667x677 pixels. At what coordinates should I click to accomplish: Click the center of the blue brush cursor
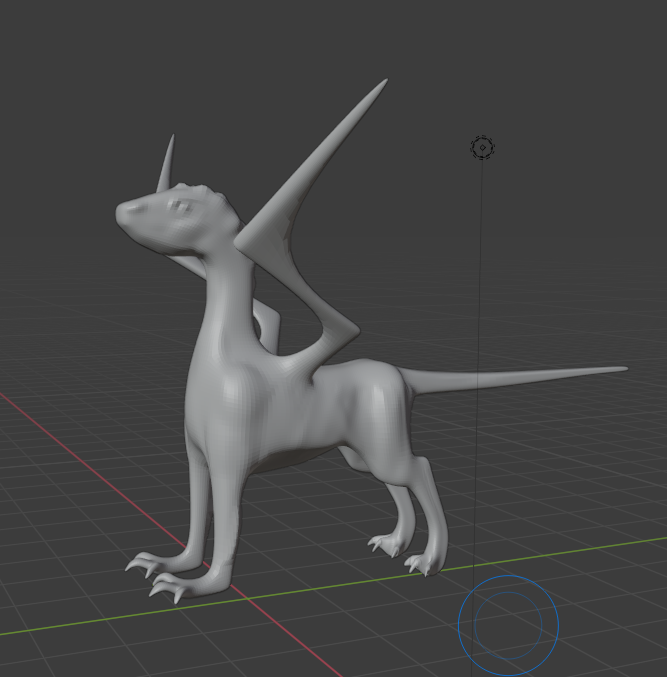(508, 625)
